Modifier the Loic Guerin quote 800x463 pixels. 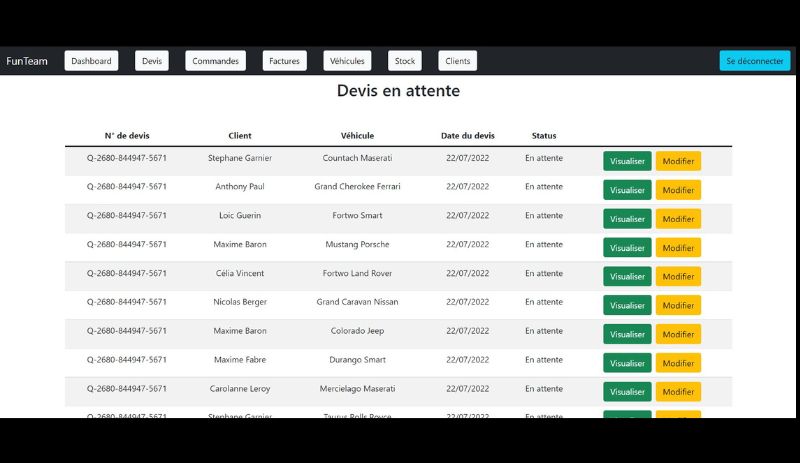[x=678, y=218]
